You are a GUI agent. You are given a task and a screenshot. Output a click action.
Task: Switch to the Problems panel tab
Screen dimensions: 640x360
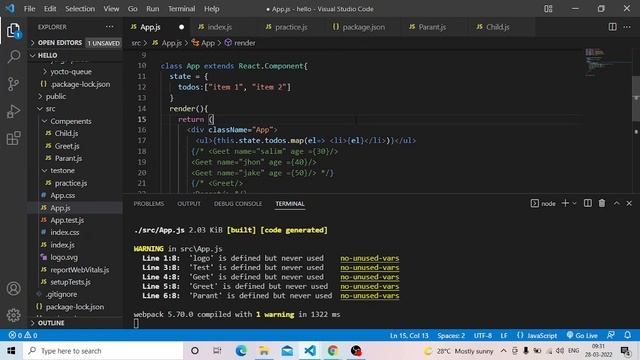tap(149, 203)
